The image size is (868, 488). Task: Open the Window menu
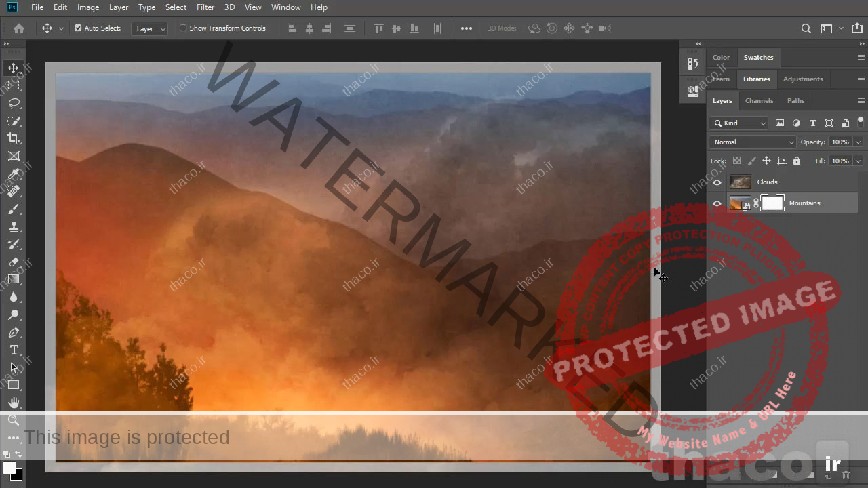point(285,7)
